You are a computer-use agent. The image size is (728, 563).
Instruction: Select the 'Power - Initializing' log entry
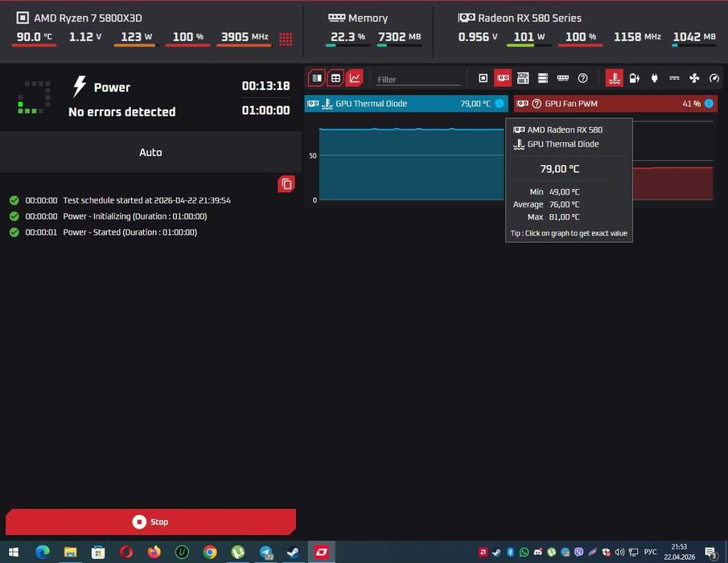tap(108, 216)
